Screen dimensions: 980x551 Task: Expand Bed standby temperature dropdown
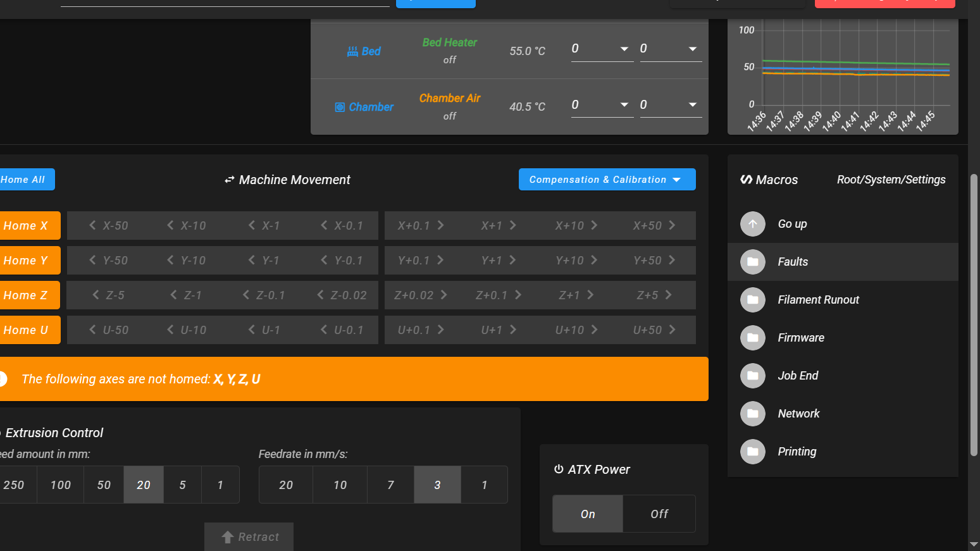pos(693,49)
